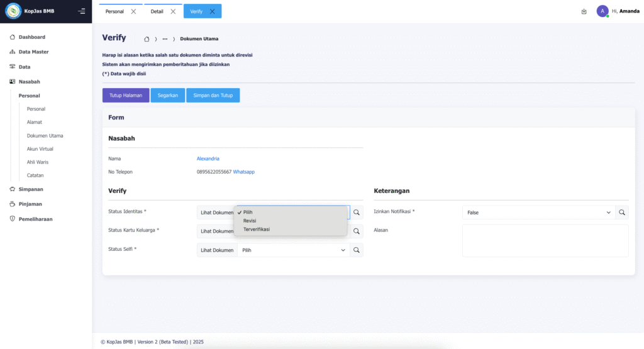Viewport: 644px width, 349px height.
Task: Open the Status Selfi Pilih dropdown
Action: [x=293, y=250]
